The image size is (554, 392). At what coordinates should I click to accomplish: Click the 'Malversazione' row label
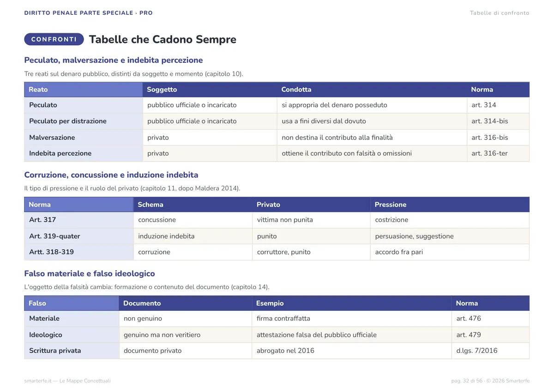[x=84, y=138]
